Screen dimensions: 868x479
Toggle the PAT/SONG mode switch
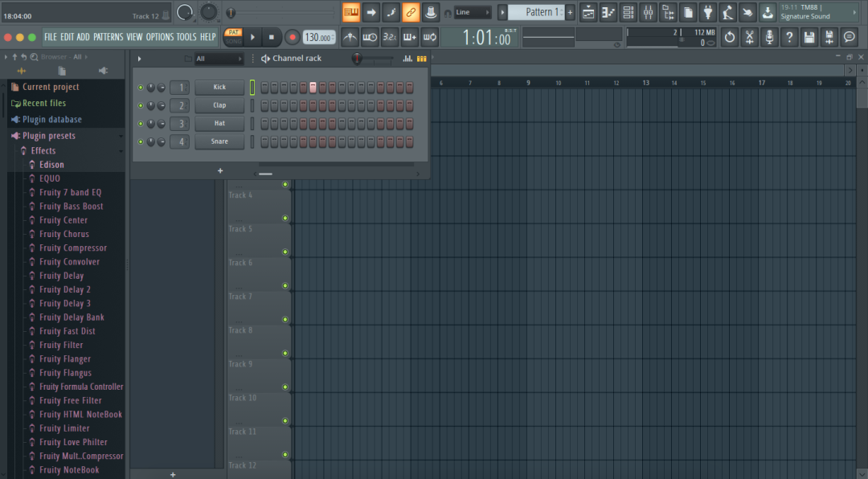[234, 37]
